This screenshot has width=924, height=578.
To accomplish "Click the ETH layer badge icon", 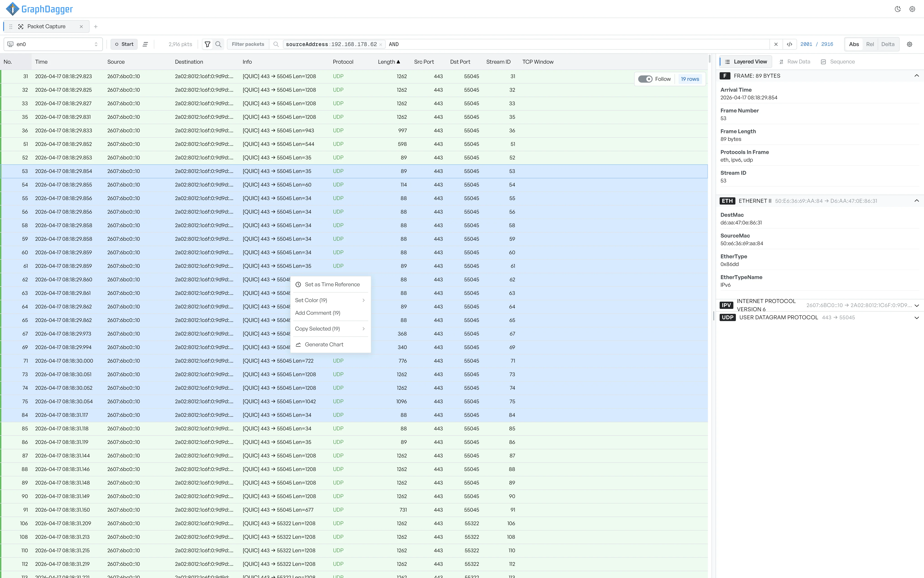I will (x=727, y=201).
